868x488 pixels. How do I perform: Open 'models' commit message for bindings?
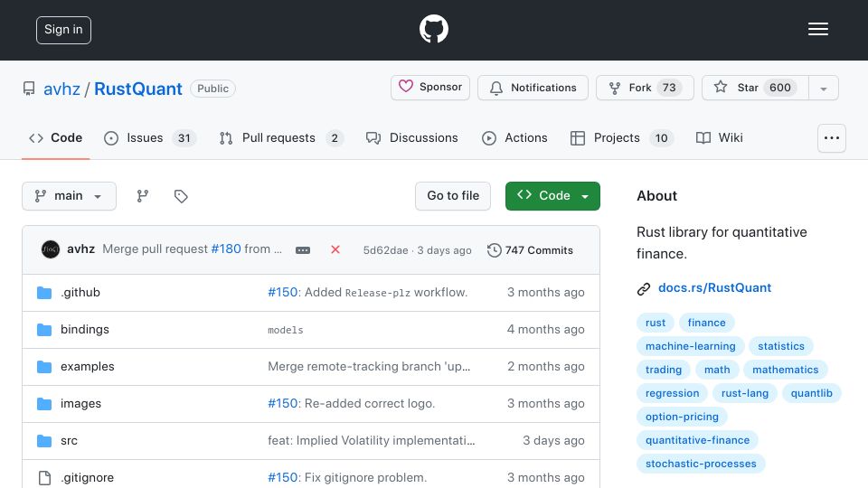286,331
